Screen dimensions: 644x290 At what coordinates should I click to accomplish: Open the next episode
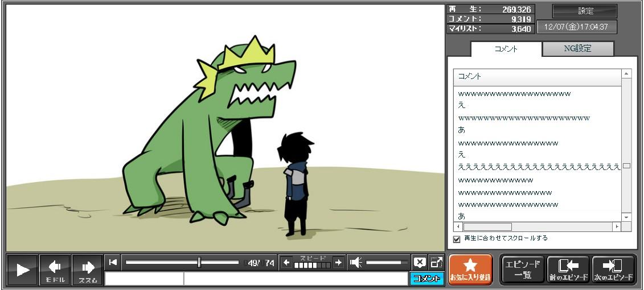pyautogui.click(x=613, y=270)
